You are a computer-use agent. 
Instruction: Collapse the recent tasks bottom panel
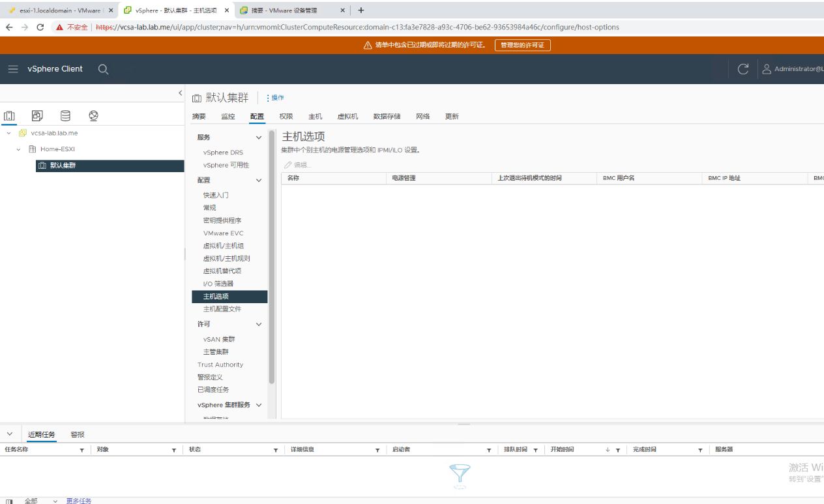pyautogui.click(x=10, y=434)
